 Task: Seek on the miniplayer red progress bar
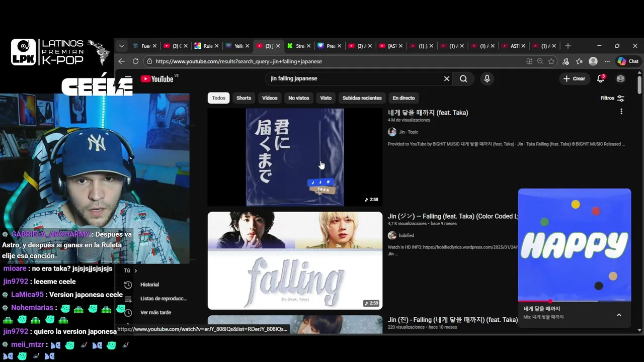[575, 301]
